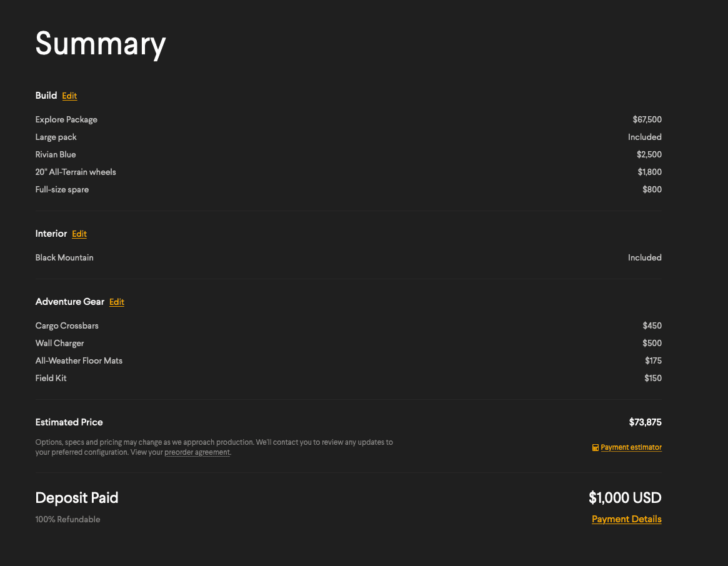Select the Full-size spare label
Viewport: 728px width, 566px height.
click(62, 189)
